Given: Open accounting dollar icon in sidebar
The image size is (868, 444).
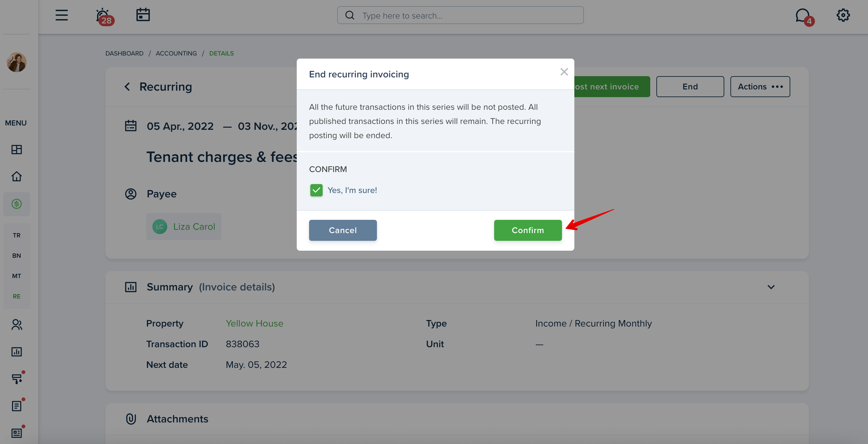Looking at the screenshot, I should (17, 204).
